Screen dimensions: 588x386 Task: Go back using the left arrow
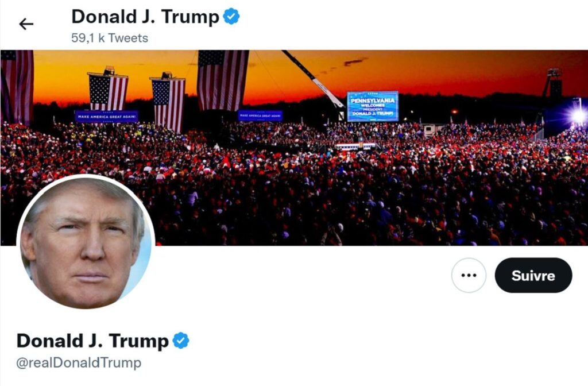click(26, 24)
